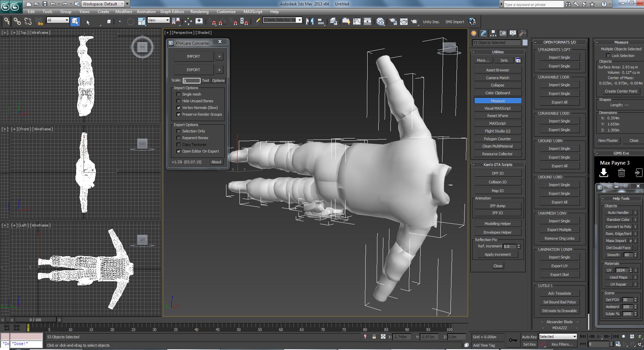Expand the Selected key filter dropdown

point(574,337)
